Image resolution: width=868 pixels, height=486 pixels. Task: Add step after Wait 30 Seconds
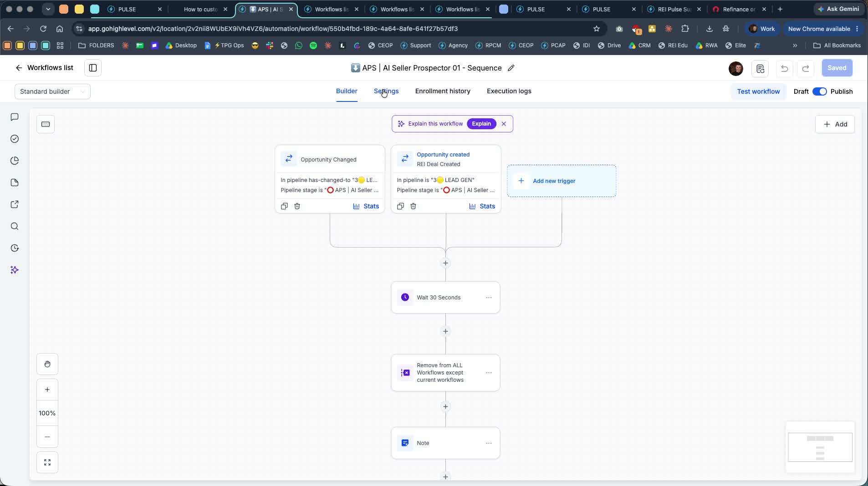(445, 331)
